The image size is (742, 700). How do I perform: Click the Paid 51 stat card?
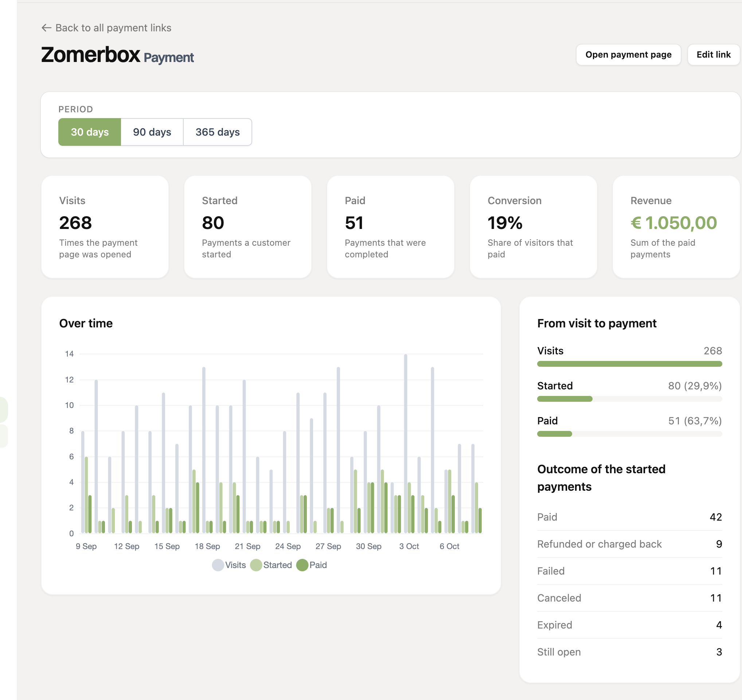click(390, 227)
